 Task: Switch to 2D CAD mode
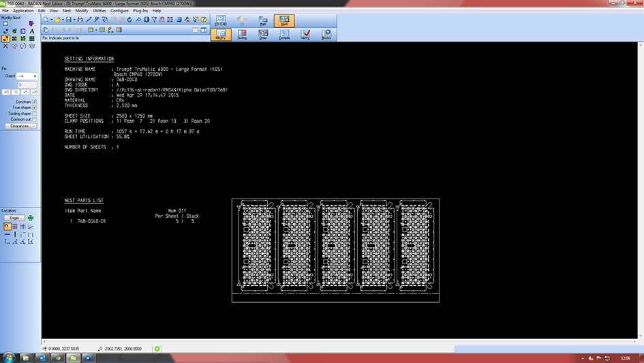221,20
